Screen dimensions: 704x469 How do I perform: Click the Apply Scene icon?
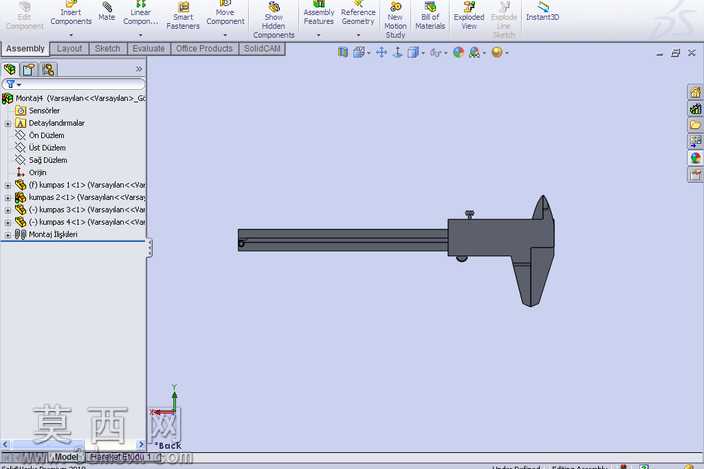[x=474, y=53]
